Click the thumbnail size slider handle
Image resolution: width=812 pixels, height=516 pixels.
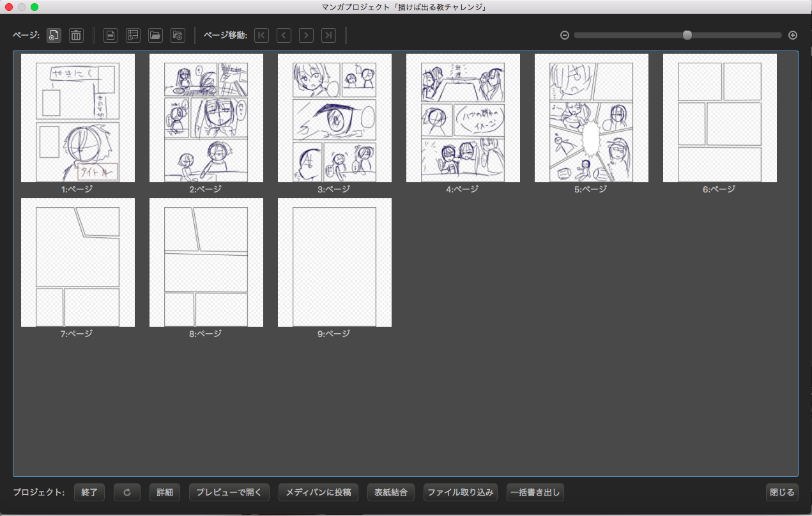coord(687,36)
